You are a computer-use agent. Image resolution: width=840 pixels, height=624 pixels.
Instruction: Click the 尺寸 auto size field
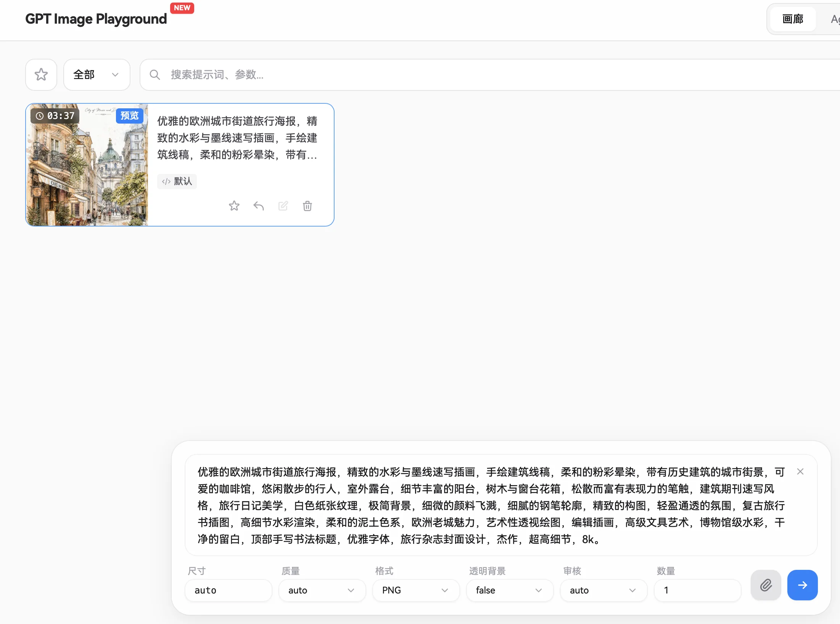pos(229,590)
